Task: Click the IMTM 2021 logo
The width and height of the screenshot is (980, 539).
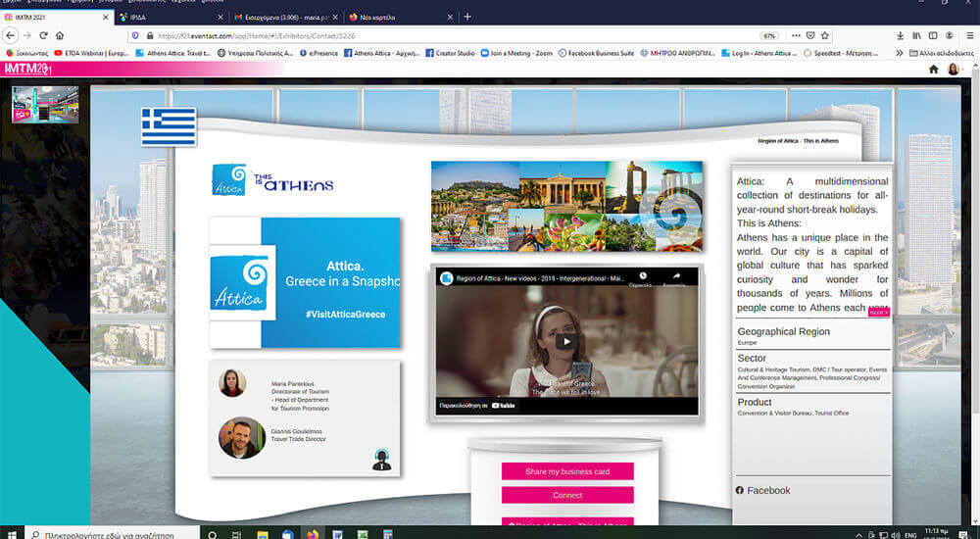Action: (27, 69)
